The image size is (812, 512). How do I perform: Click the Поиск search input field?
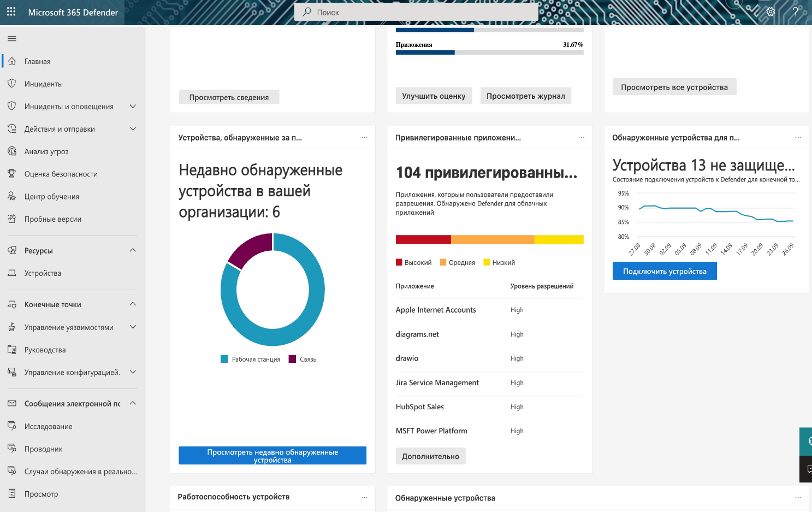point(416,12)
